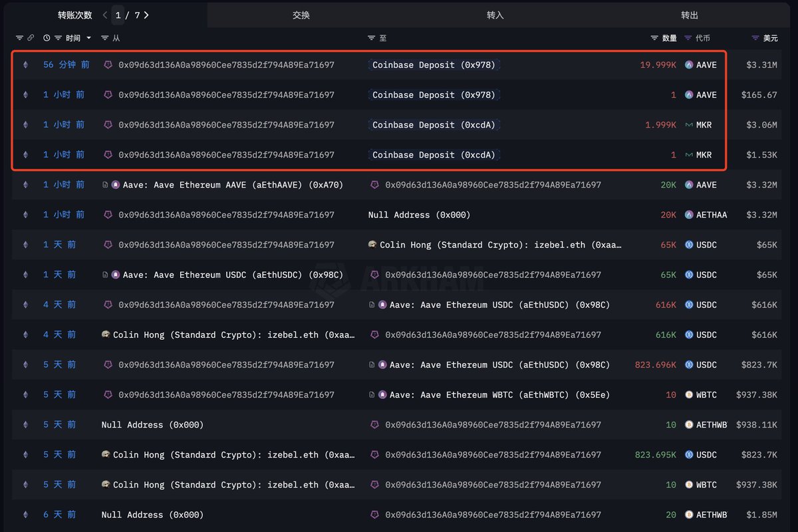Click the $3.31M USD value
The image size is (798, 532).
pos(763,65)
